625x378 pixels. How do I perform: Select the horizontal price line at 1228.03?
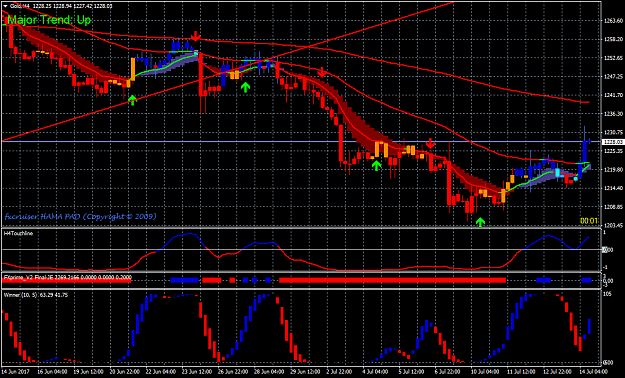tap(301, 141)
